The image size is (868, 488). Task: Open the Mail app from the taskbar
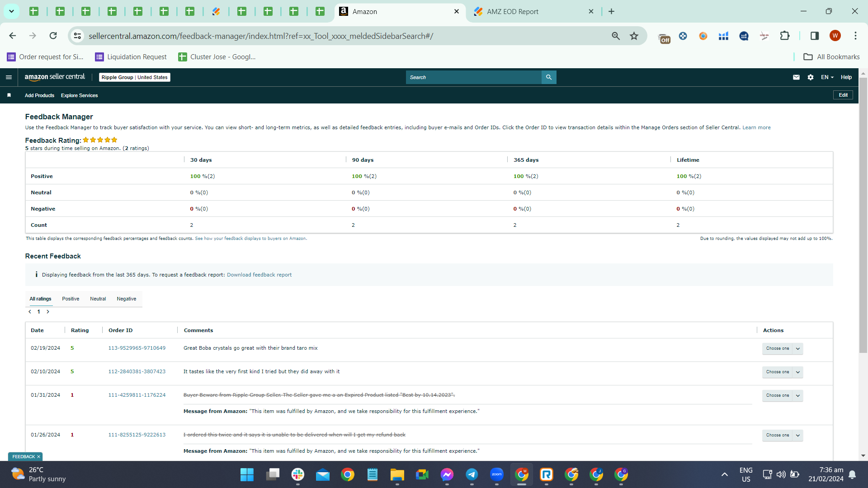pyautogui.click(x=323, y=474)
